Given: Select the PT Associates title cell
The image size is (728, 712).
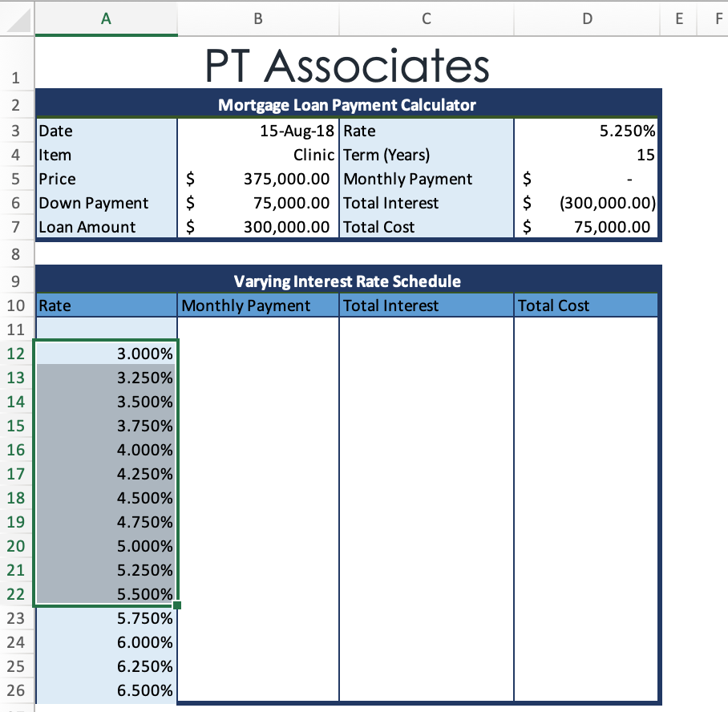Looking at the screenshot, I should [348, 64].
